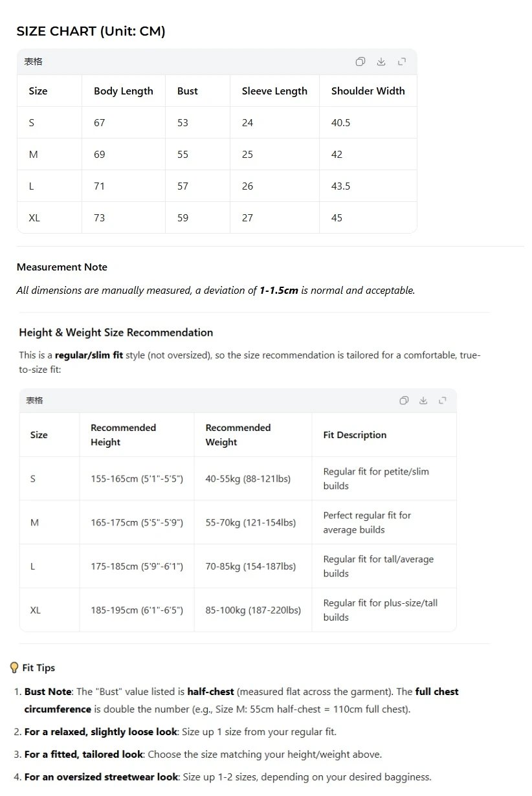532x796 pixels.
Task: Click the Sleeve Length column header
Action: tap(274, 91)
